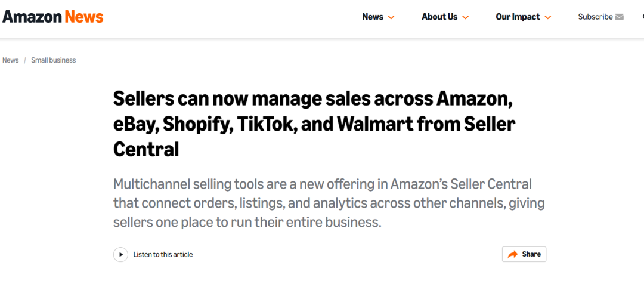Screen dimensions: 644x284
Task: Click the envelope icon beside Subscribe
Action: (x=620, y=17)
